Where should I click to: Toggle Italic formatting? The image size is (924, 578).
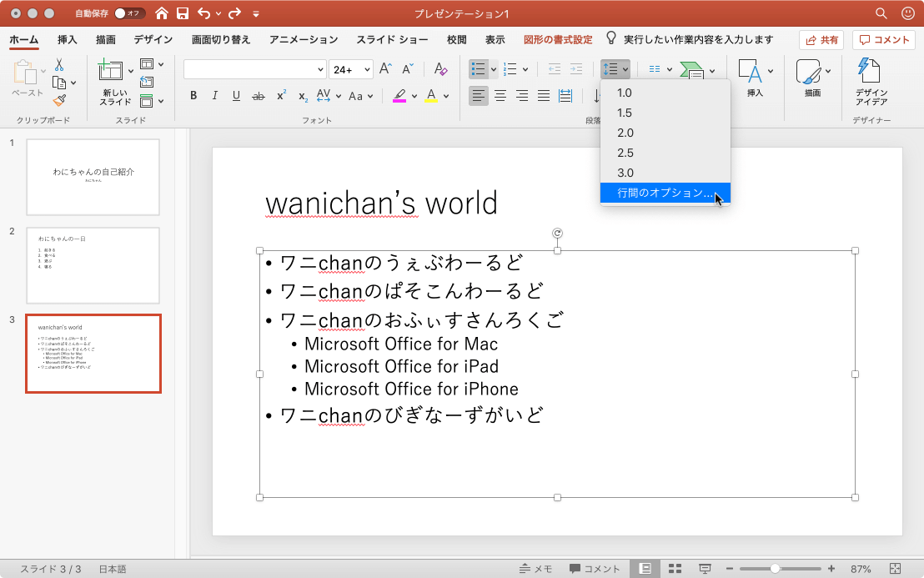point(214,96)
